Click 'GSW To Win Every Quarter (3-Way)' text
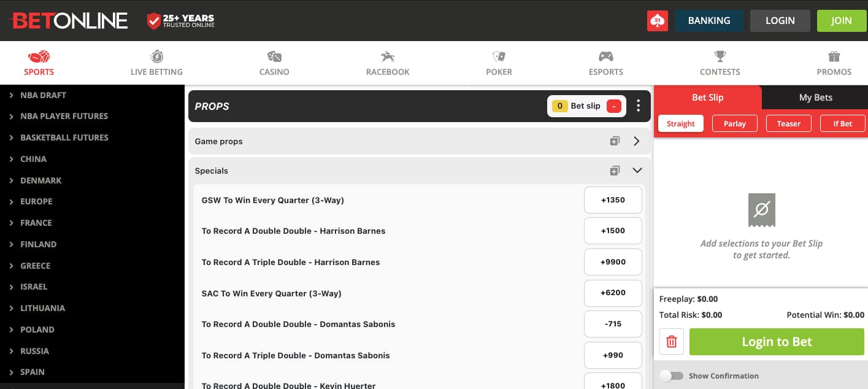Image resolution: width=868 pixels, height=389 pixels. (272, 200)
